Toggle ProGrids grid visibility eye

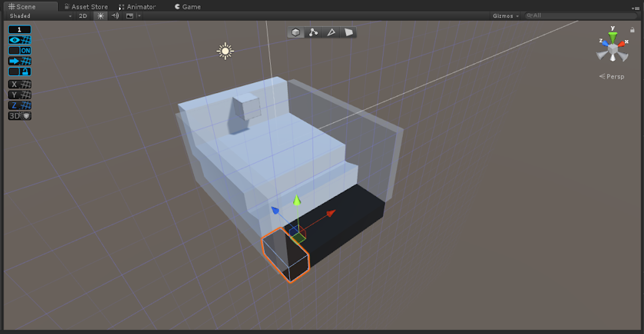(x=19, y=40)
